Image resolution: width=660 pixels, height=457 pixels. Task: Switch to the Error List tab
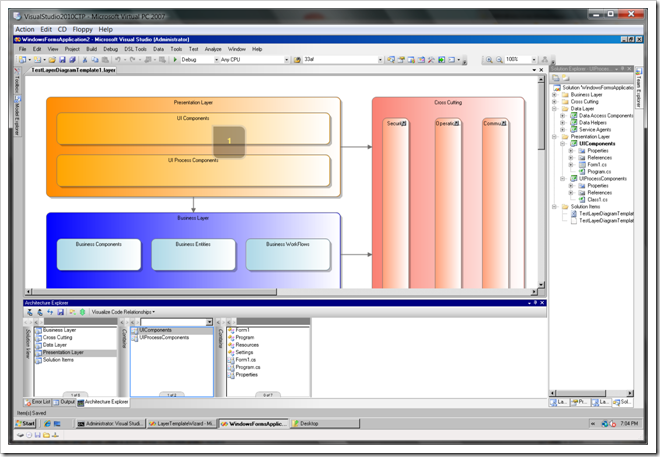point(39,402)
